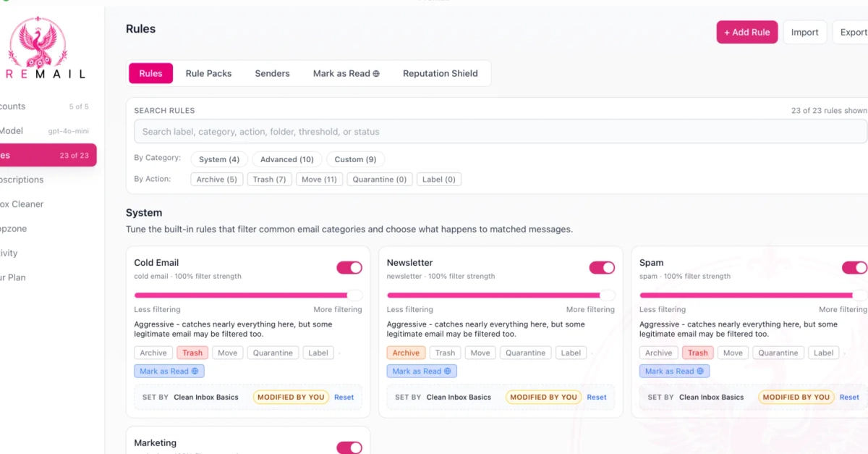This screenshot has width=868, height=454.
Task: Filter by the Trash (7) action
Action: point(270,180)
